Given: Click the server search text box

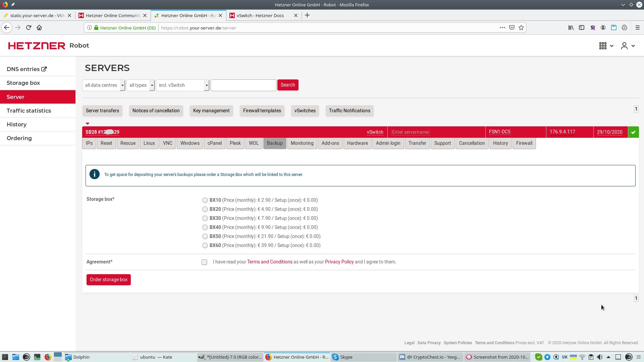Looking at the screenshot, I should (x=243, y=85).
